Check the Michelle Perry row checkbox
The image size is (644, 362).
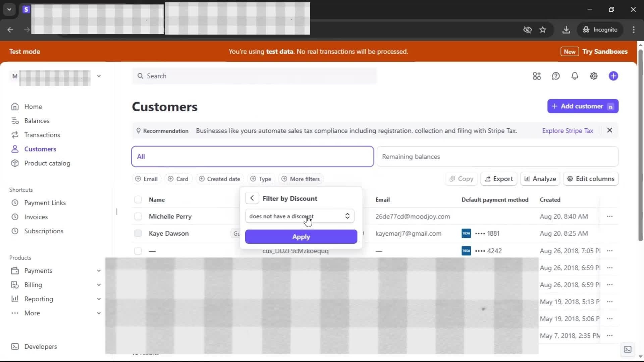[x=138, y=217]
